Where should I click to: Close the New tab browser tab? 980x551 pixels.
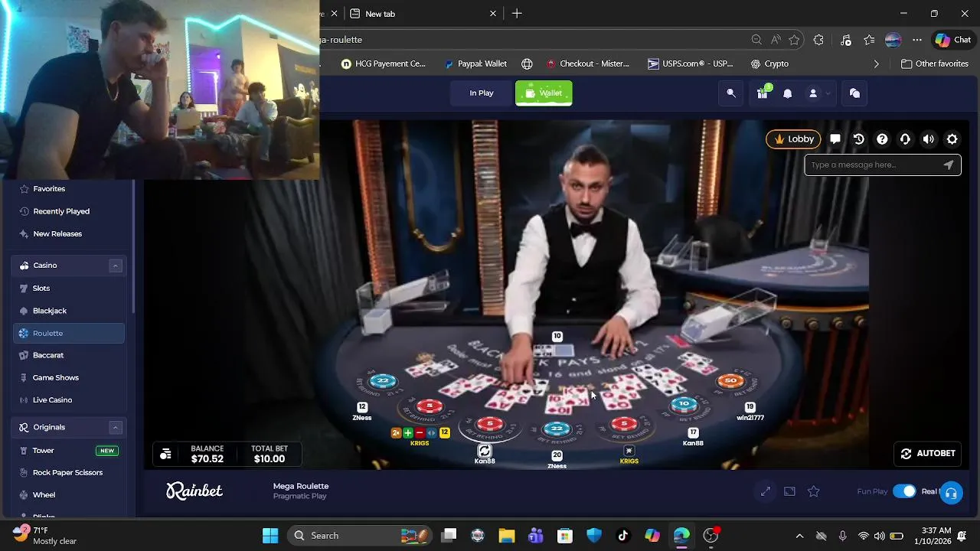coord(493,14)
